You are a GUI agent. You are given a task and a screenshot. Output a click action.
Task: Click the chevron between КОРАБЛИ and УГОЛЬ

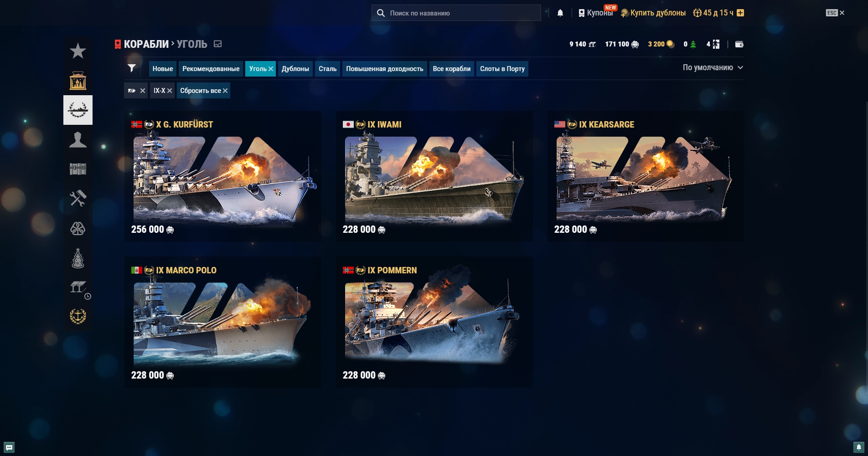173,44
